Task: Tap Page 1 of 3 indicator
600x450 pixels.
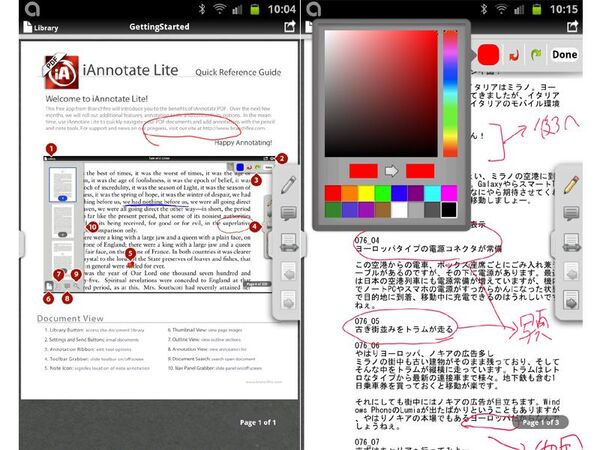Action: tap(540, 422)
